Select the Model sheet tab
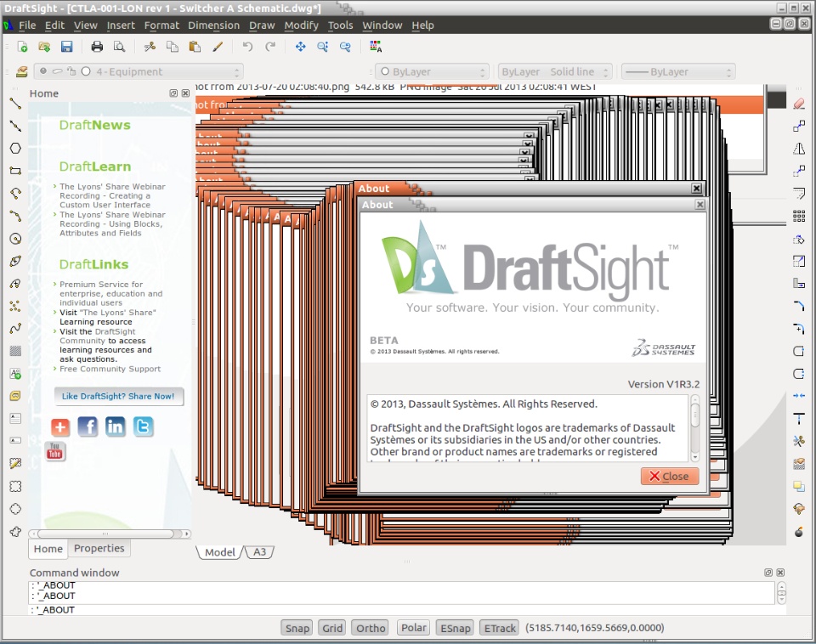 [219, 552]
